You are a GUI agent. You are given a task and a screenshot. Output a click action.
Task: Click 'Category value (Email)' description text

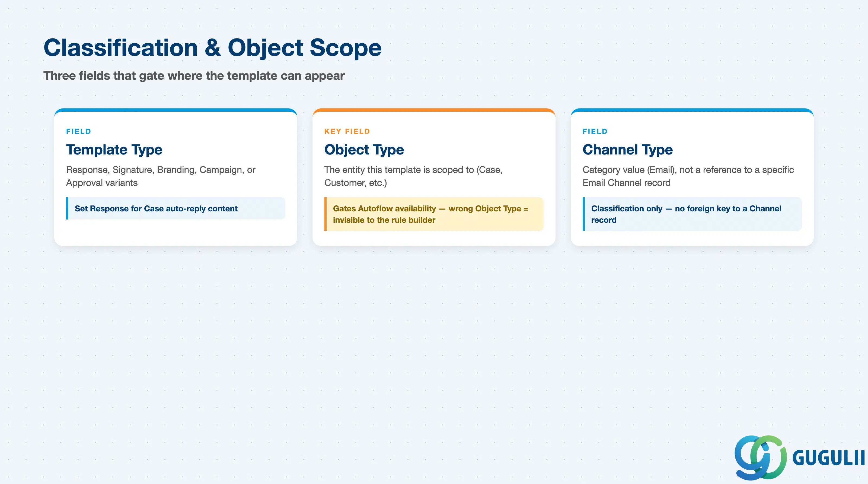pyautogui.click(x=688, y=176)
